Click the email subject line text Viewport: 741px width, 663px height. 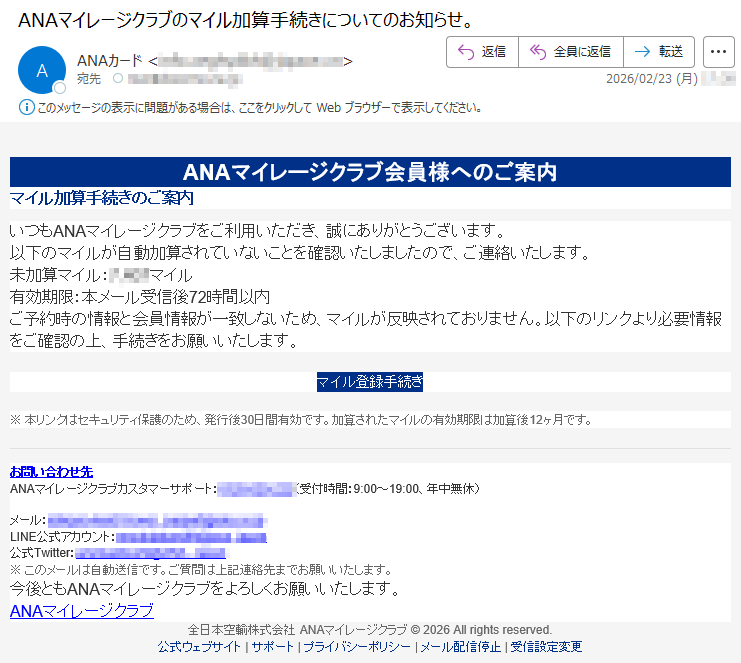[x=246, y=20]
